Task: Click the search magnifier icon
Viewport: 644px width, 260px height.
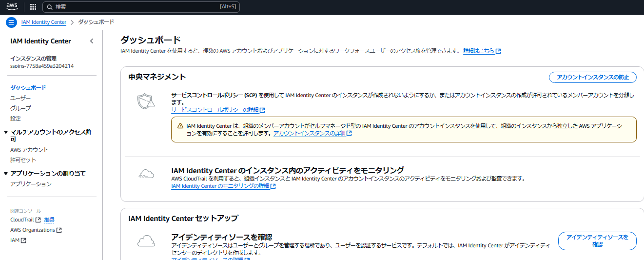Action: pyautogui.click(x=49, y=7)
